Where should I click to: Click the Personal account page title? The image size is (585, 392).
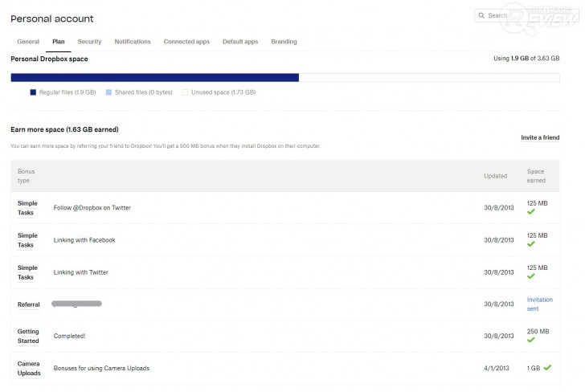52,18
